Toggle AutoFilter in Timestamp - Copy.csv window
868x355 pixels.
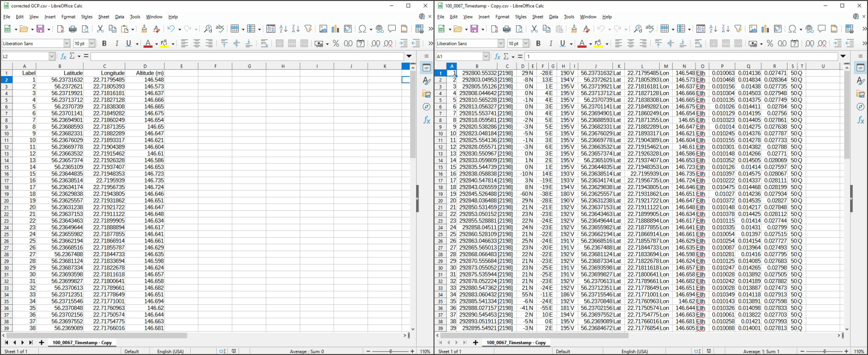click(738, 29)
